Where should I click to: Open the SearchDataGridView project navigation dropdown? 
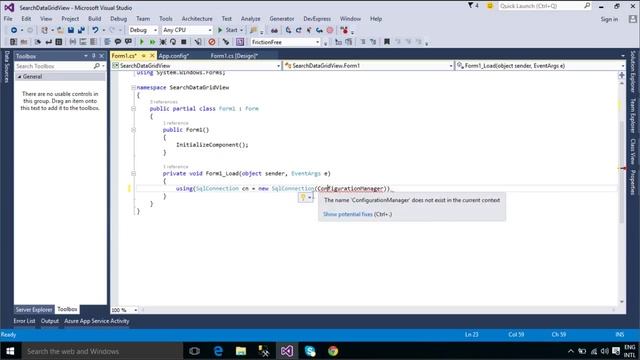coord(196,66)
